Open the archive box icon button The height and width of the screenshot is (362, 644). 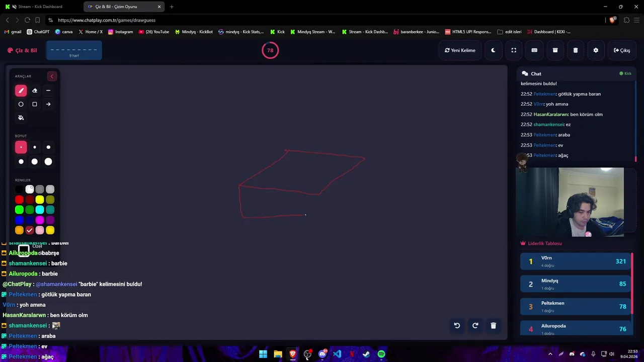(x=555, y=50)
